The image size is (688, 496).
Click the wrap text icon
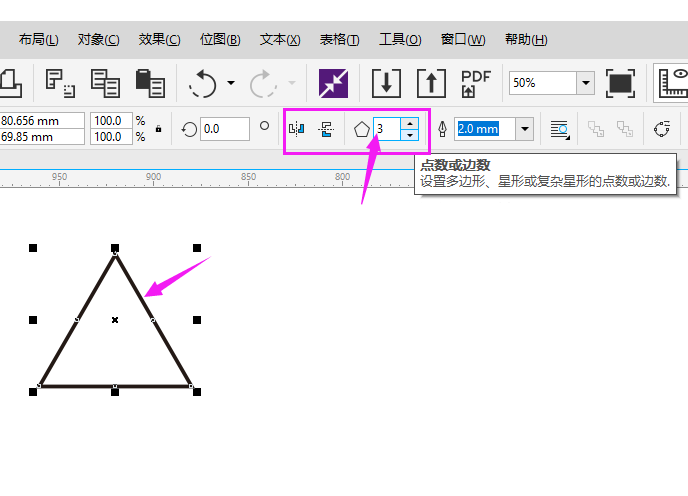coord(560,129)
